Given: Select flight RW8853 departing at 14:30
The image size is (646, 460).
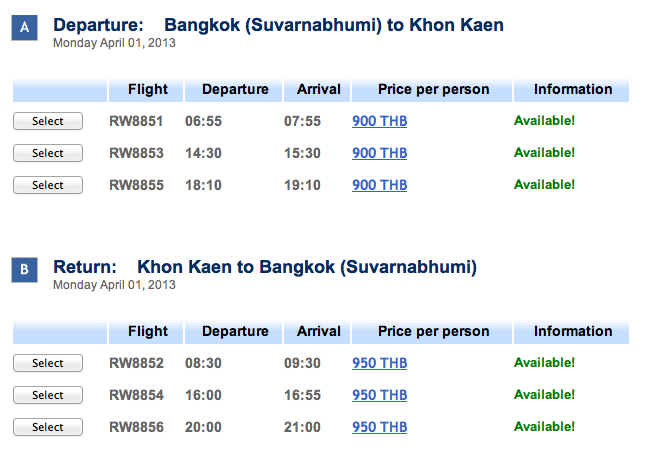Looking at the screenshot, I should pos(48,153).
